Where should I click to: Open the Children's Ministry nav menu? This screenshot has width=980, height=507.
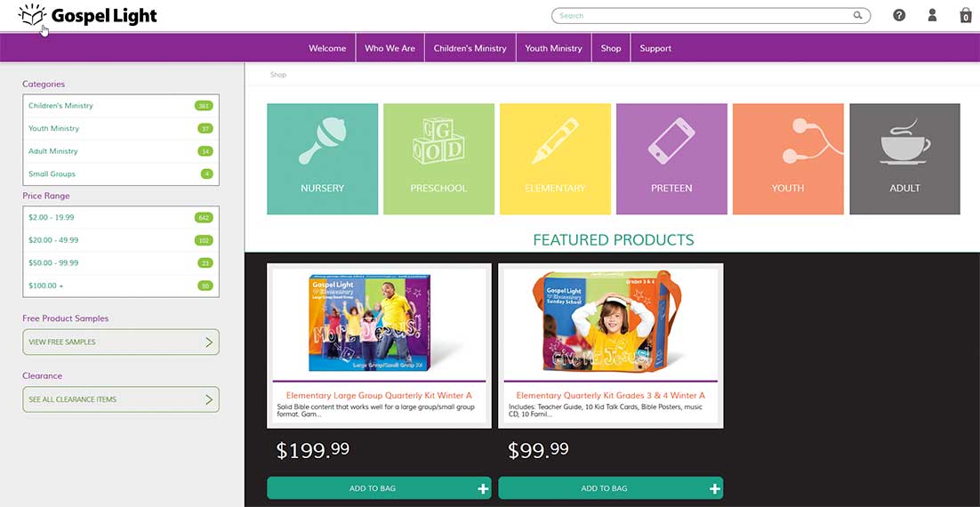(470, 48)
